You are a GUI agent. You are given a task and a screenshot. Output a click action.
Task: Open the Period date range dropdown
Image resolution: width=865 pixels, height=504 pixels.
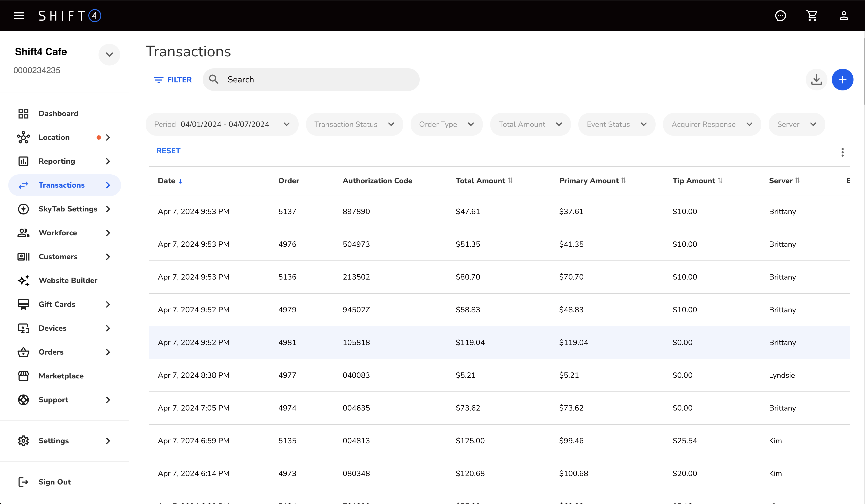(x=222, y=124)
